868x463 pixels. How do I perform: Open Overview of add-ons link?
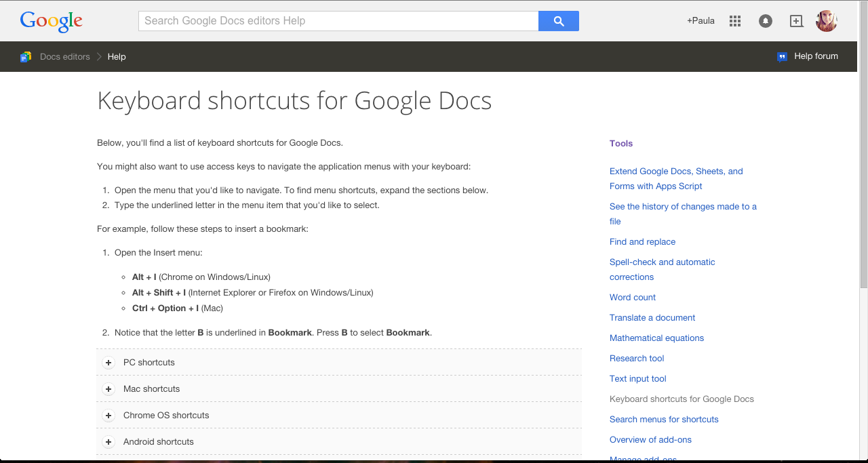[650, 440]
